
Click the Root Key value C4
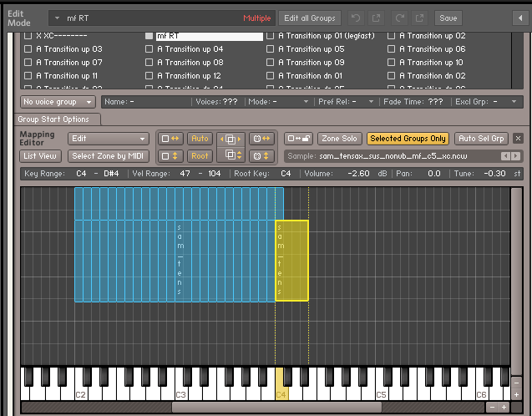[x=286, y=174]
